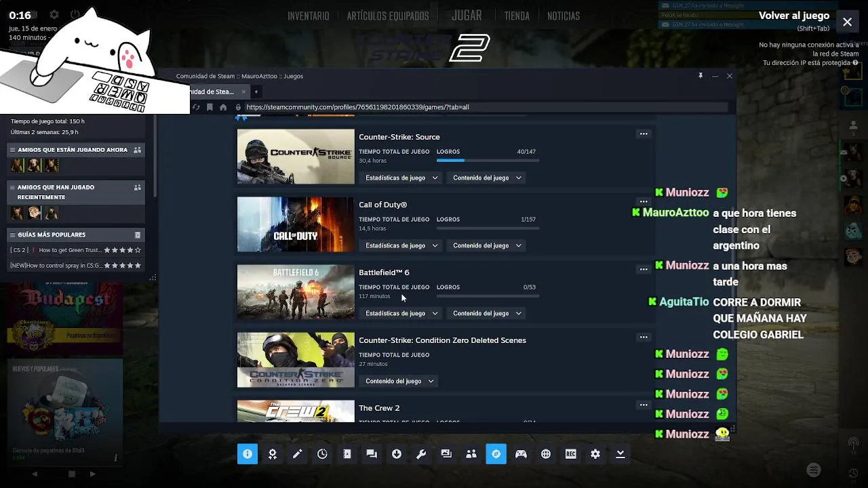Open three-dot menu for Counter-Strike: Source
The image size is (868, 488).
point(644,134)
